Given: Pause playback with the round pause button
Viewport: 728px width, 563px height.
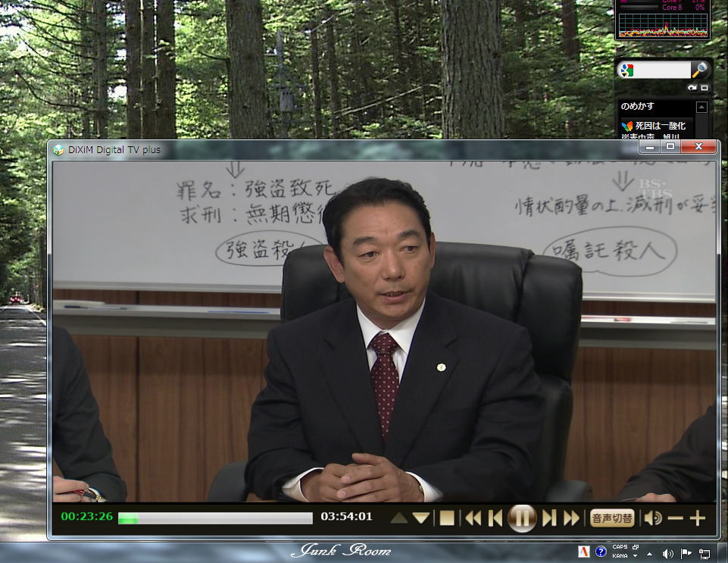Looking at the screenshot, I should tap(522, 518).
